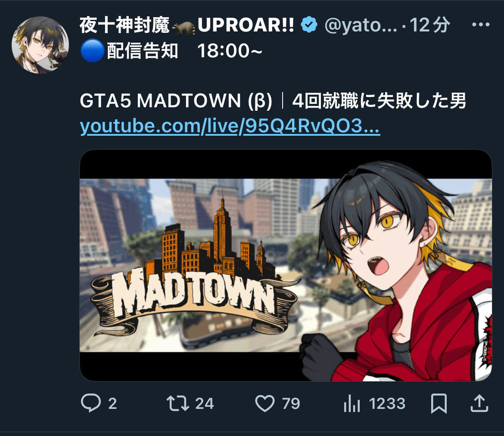Open the reply comment icon
The width and height of the screenshot is (504, 436).
(91, 403)
